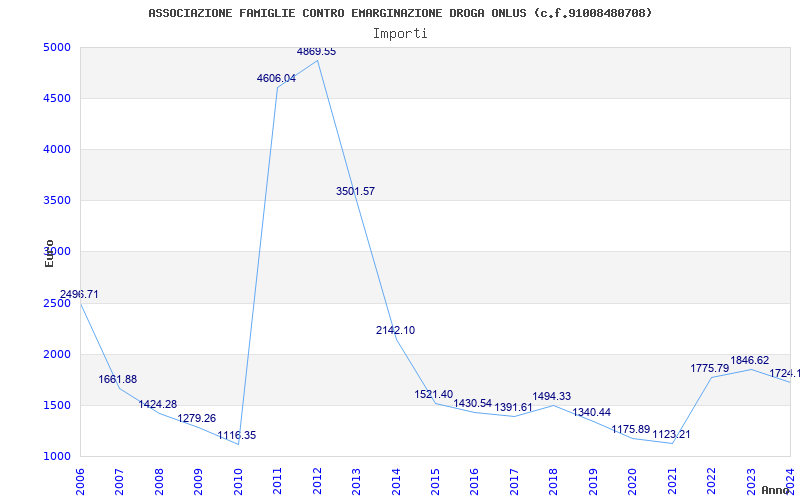The height and width of the screenshot is (500, 800).
Task: Click the 2017 x-axis year label
Action: tap(514, 482)
